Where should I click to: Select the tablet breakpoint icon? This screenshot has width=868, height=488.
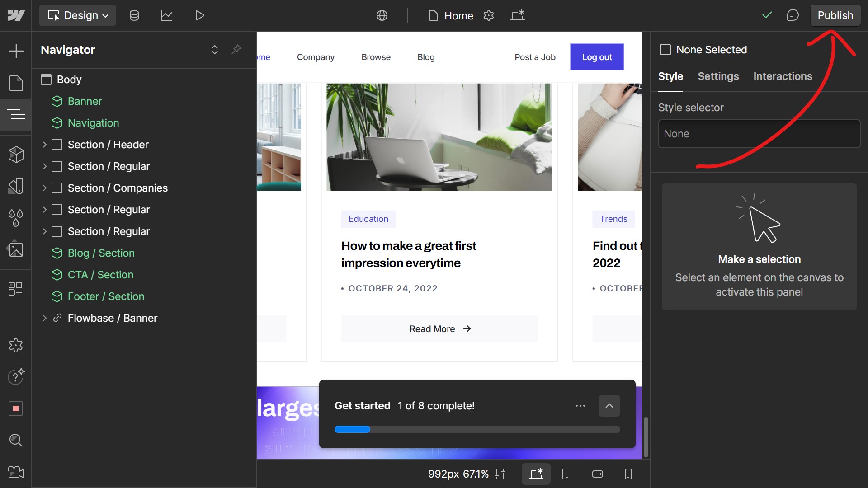point(567,474)
